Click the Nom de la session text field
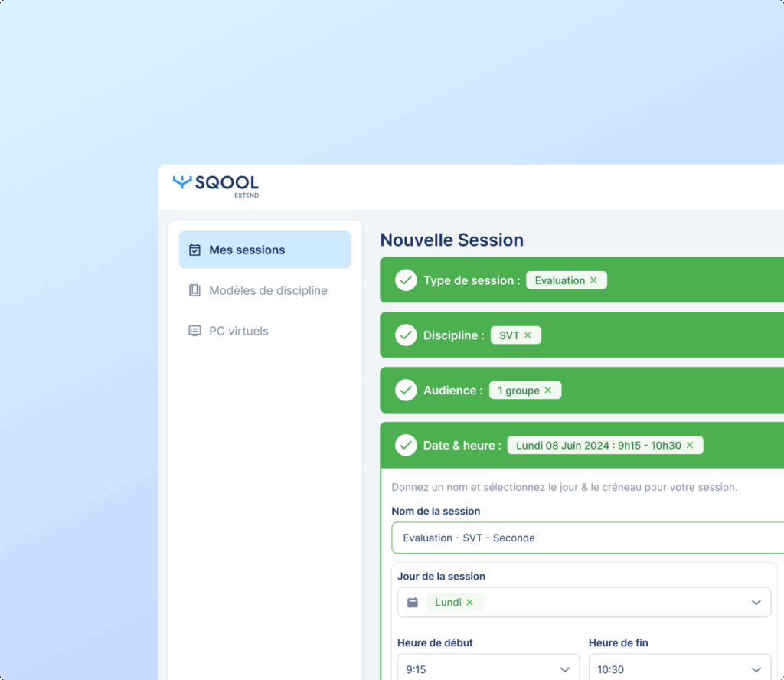The width and height of the screenshot is (784, 680). (x=586, y=538)
